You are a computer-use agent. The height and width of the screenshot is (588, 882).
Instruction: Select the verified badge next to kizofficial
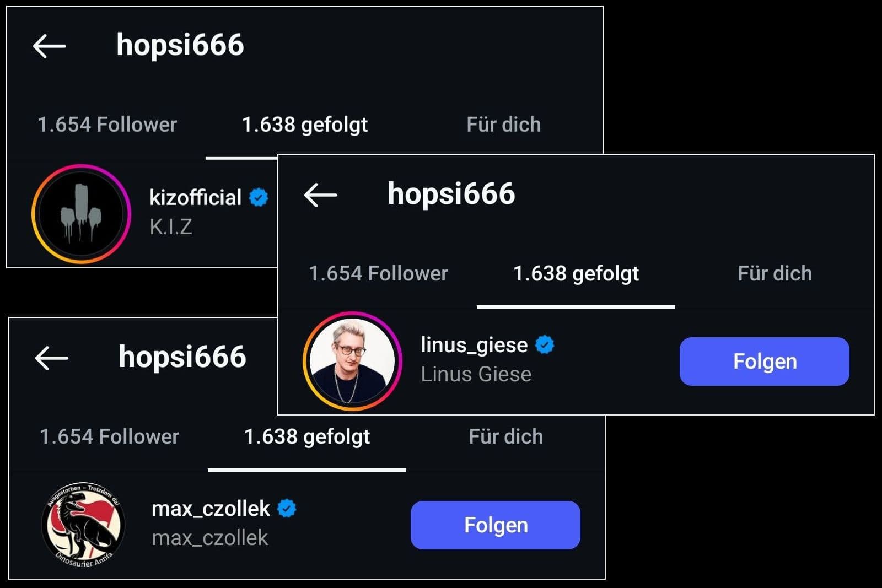pos(257,197)
